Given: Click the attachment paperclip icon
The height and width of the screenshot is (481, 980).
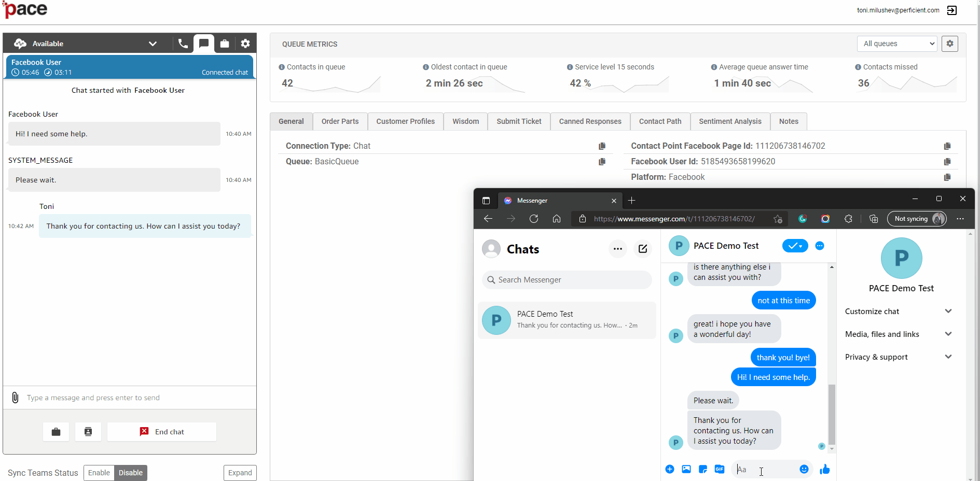Looking at the screenshot, I should (16, 398).
